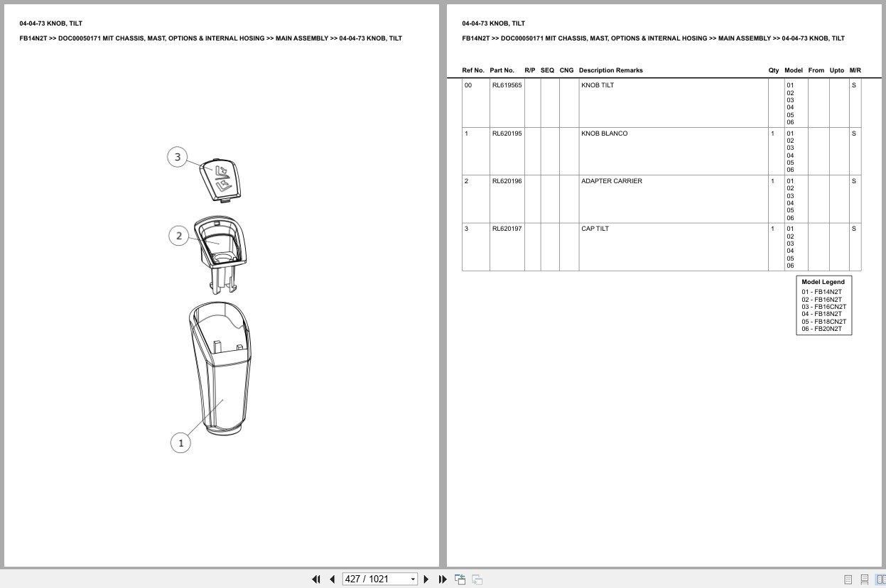The width and height of the screenshot is (886, 588).
Task: Click the Upto column header
Action: [837, 70]
